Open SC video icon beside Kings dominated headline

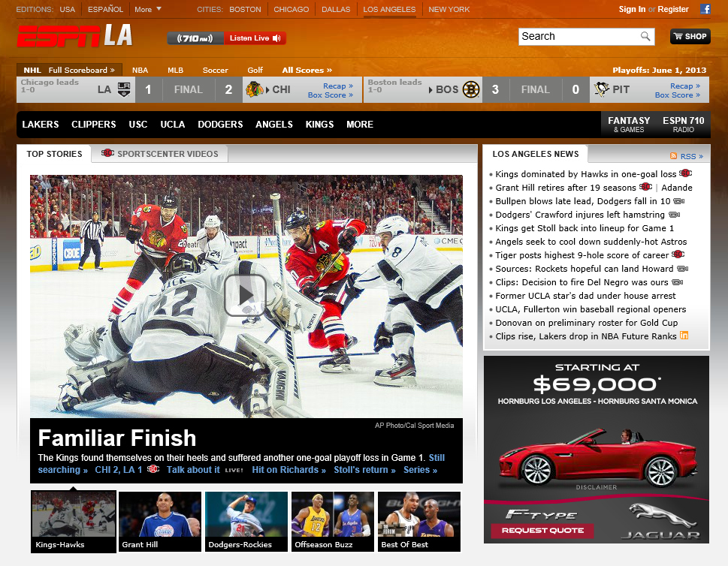(685, 173)
